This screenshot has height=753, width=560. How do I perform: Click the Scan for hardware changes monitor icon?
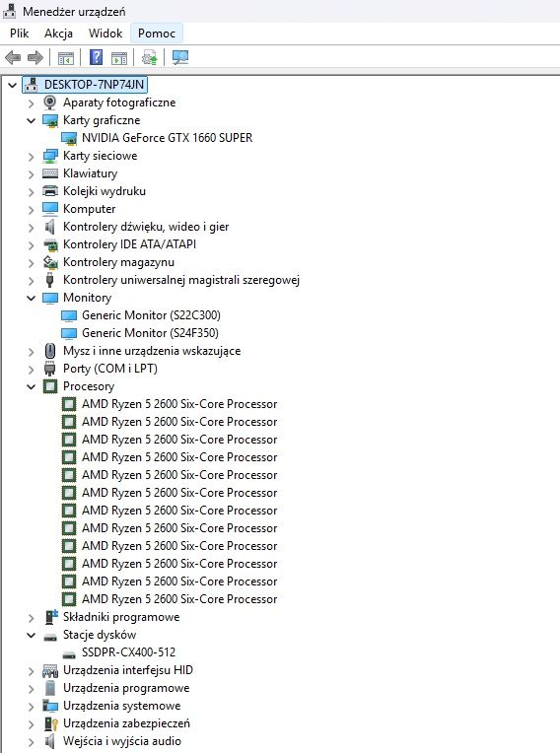click(x=180, y=57)
